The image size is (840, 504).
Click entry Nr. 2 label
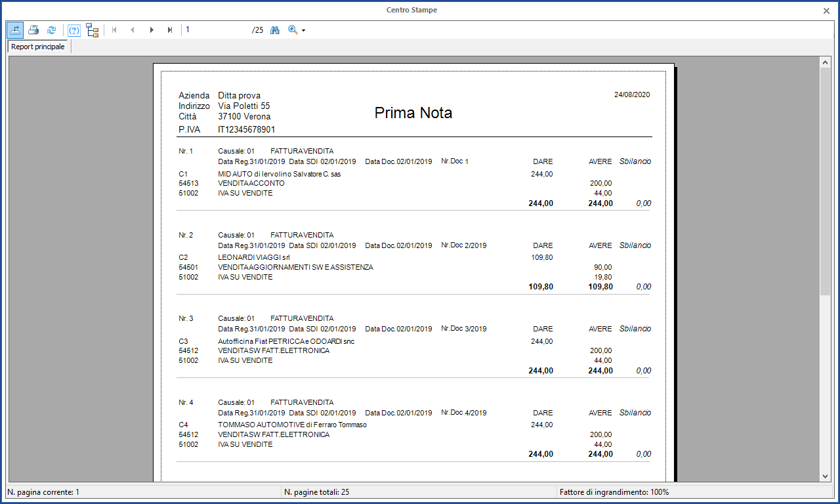(x=186, y=235)
